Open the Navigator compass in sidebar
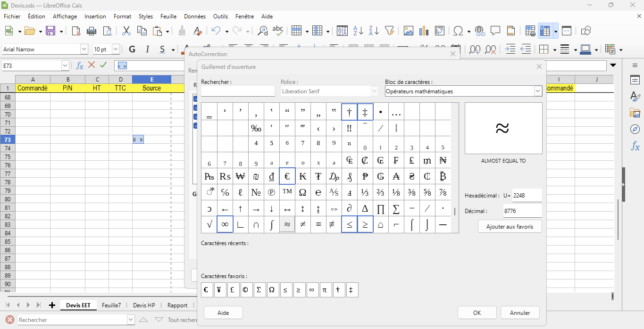 [635, 129]
